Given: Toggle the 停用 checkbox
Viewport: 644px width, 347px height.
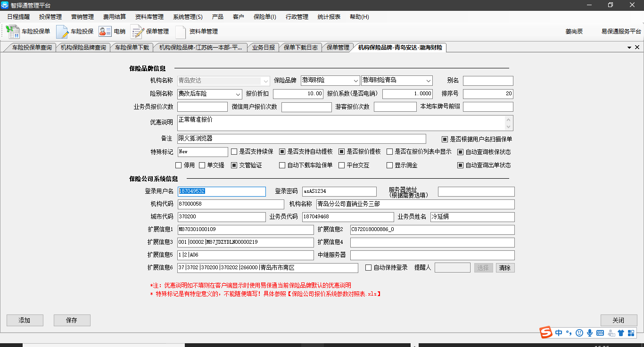Looking at the screenshot, I should 179,165.
